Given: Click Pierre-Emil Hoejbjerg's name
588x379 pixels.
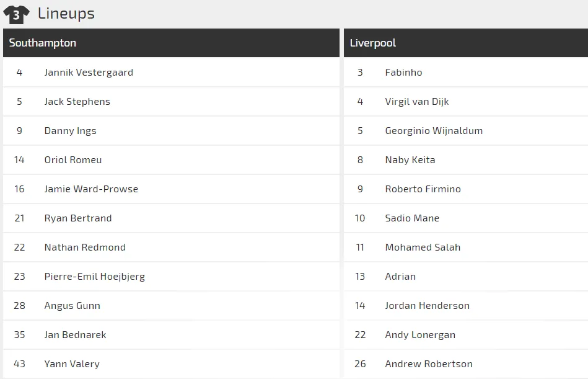Looking at the screenshot, I should point(94,277).
